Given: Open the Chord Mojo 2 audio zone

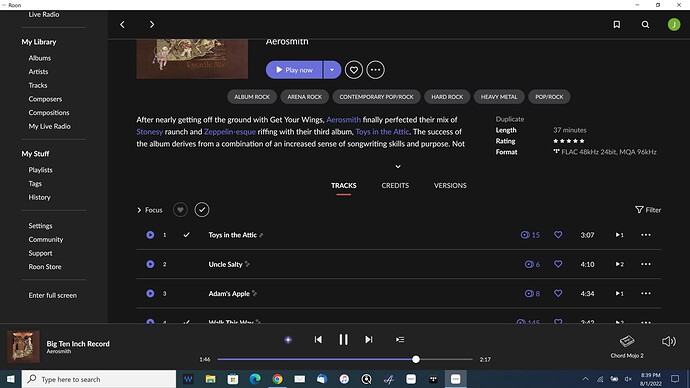Looking at the screenshot, I should [627, 346].
